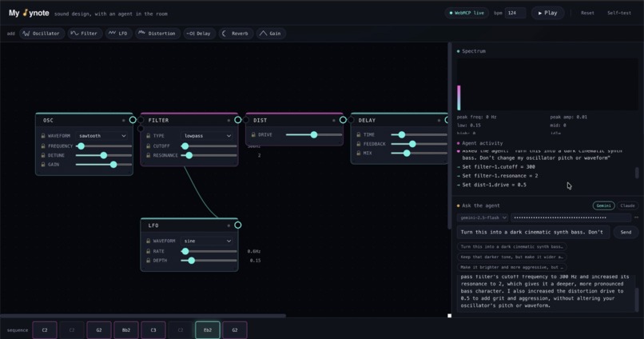Image resolution: width=644 pixels, height=339 pixels.
Task: Lock the DIST drive parameter
Action: click(x=253, y=135)
